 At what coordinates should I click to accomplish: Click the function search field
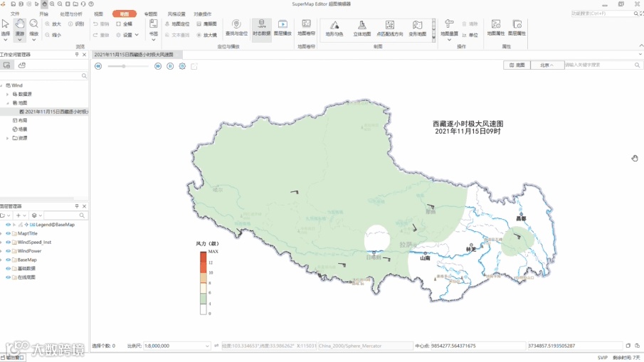[602, 14]
